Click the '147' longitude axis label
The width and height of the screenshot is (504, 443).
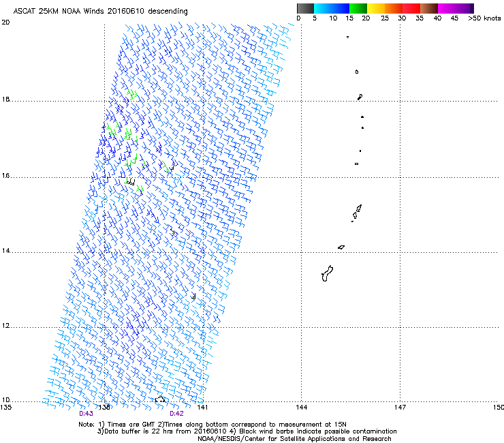coord(400,408)
